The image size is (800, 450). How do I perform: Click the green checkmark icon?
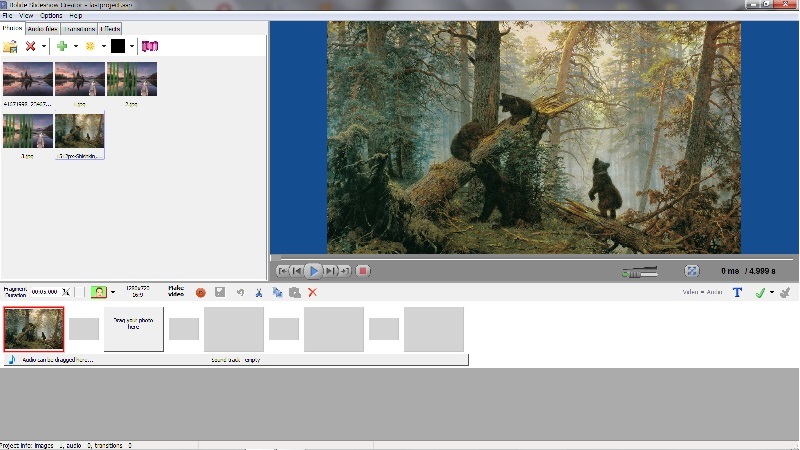760,292
